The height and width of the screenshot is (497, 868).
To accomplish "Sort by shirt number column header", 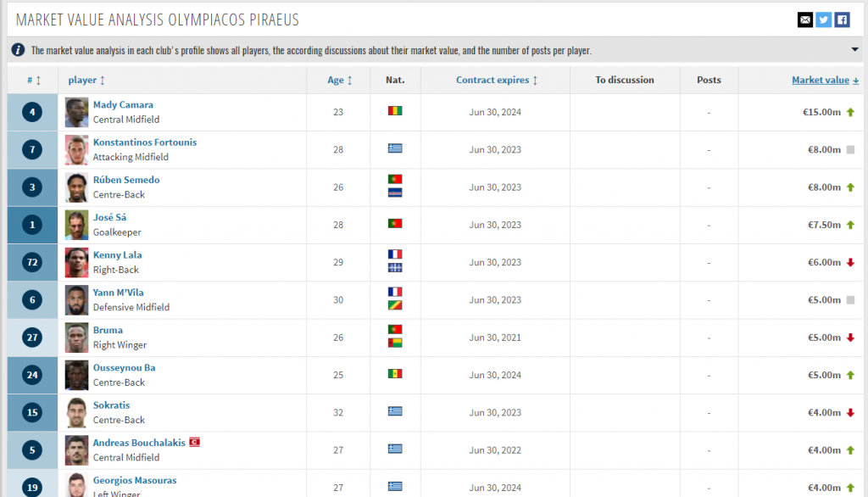I will [34, 81].
